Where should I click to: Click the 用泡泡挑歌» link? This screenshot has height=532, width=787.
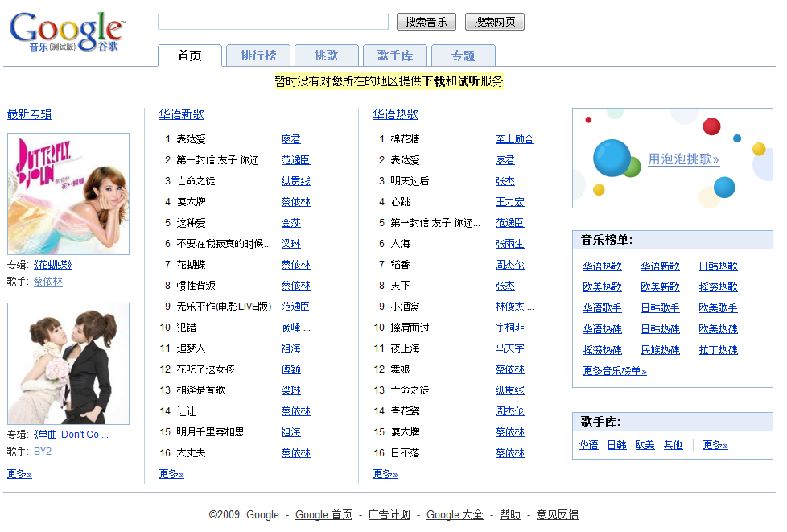(x=684, y=159)
